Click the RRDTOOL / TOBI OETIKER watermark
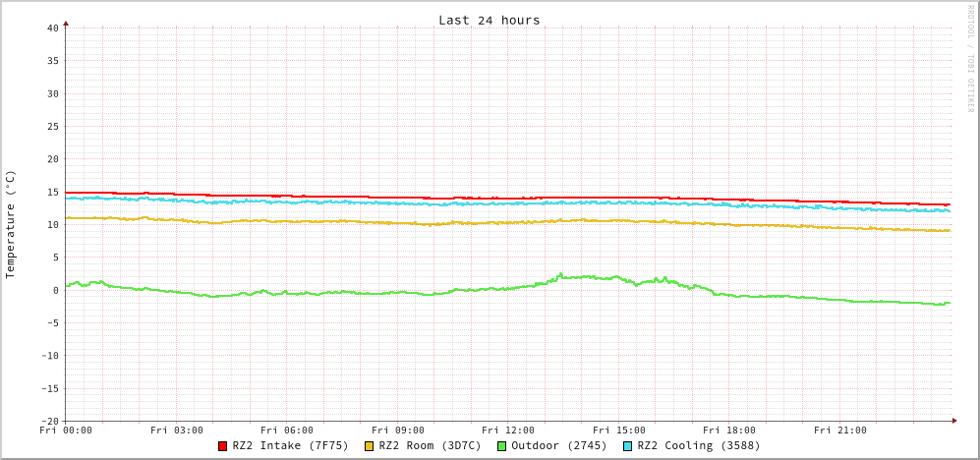The height and width of the screenshot is (460, 980). coord(970,58)
